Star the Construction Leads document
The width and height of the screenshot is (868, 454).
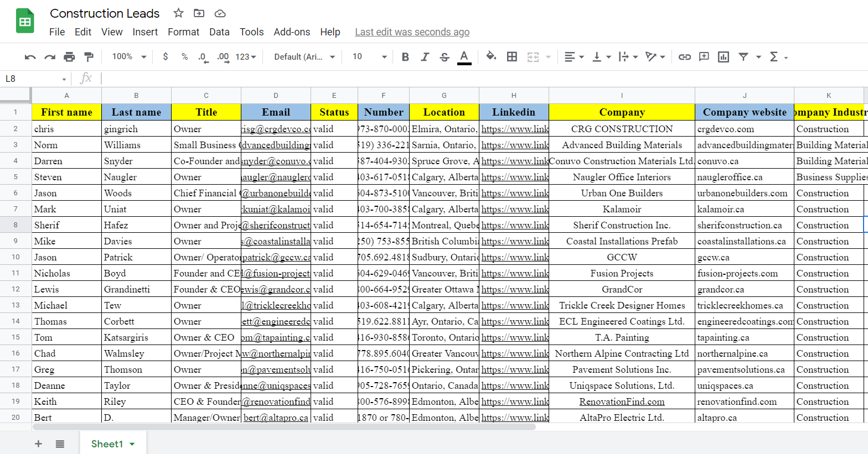tap(178, 13)
